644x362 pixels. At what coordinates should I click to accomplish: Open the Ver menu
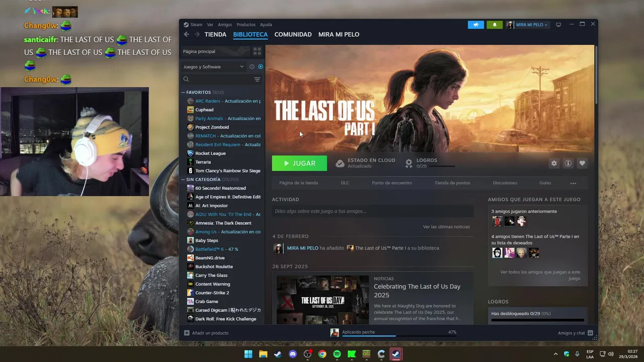[210, 25]
